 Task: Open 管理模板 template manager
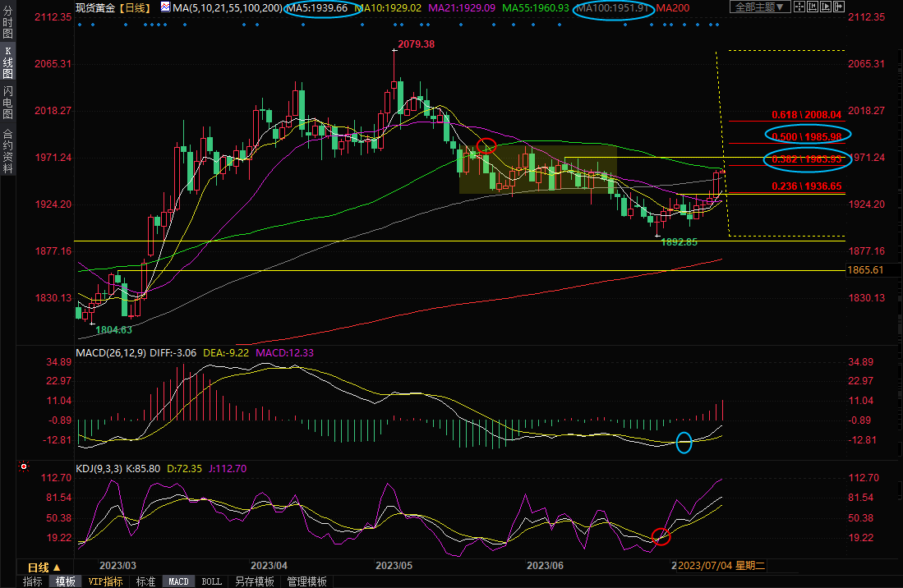306,581
